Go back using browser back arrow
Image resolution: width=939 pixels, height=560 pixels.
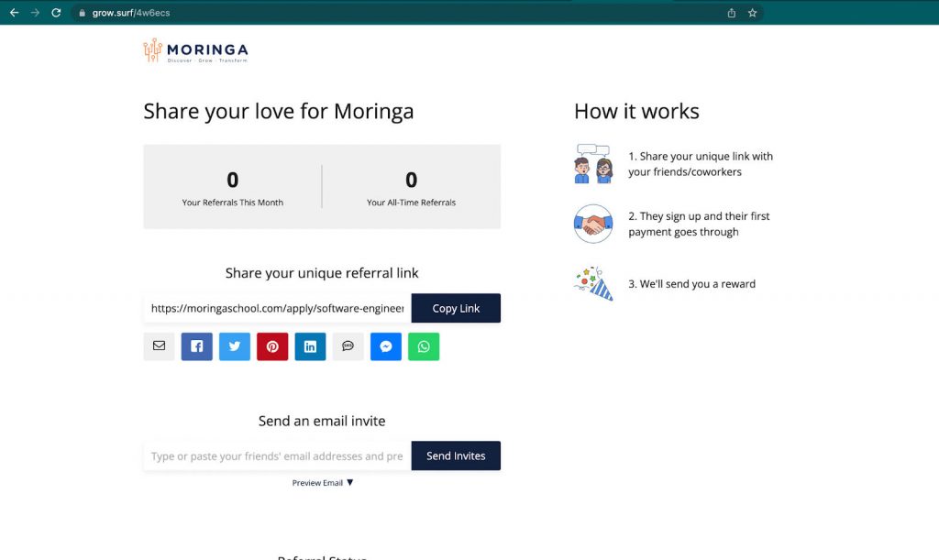[14, 13]
